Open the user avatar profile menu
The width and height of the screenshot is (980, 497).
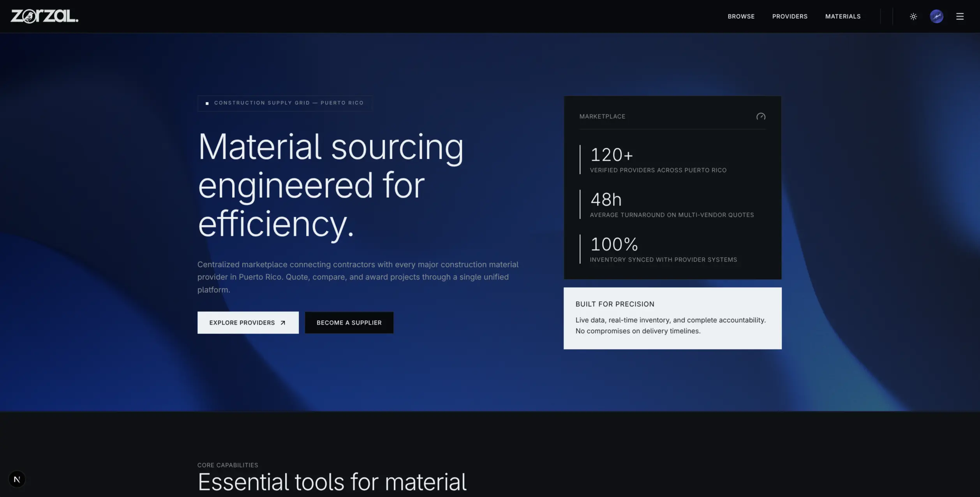(936, 16)
